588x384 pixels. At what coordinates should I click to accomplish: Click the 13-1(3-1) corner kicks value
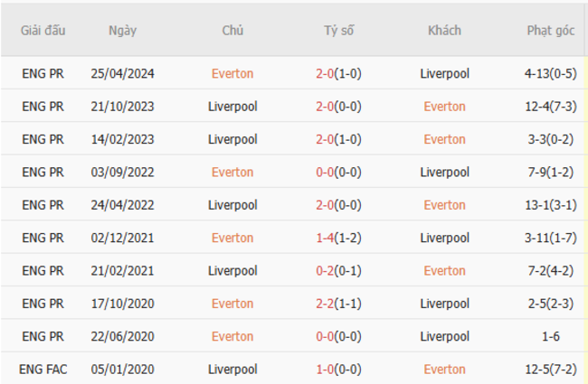click(x=550, y=205)
